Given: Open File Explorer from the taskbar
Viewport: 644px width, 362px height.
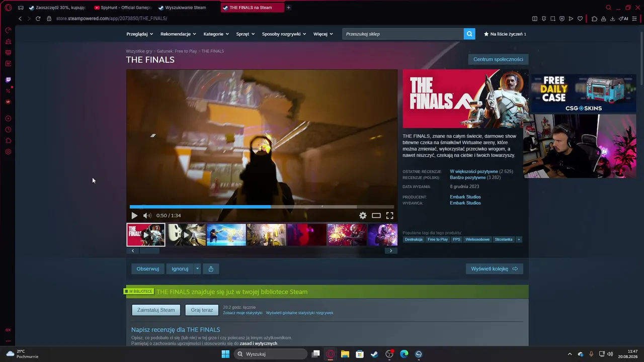Looking at the screenshot, I should tap(345, 354).
